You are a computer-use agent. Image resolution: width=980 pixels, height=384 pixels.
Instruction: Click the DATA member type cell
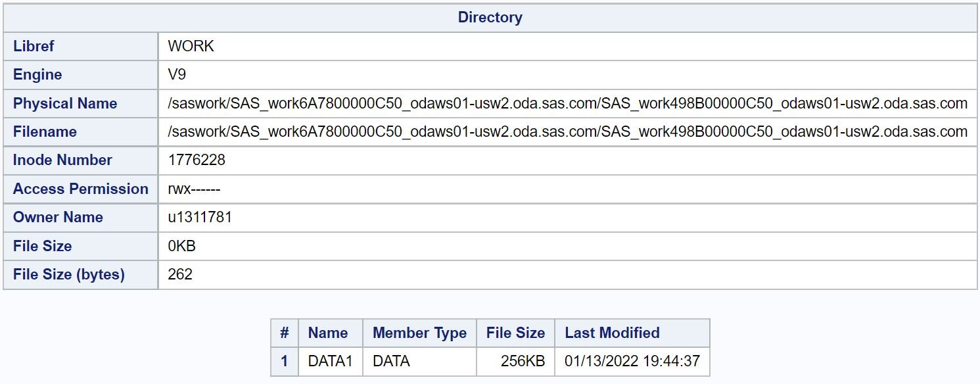tap(419, 361)
